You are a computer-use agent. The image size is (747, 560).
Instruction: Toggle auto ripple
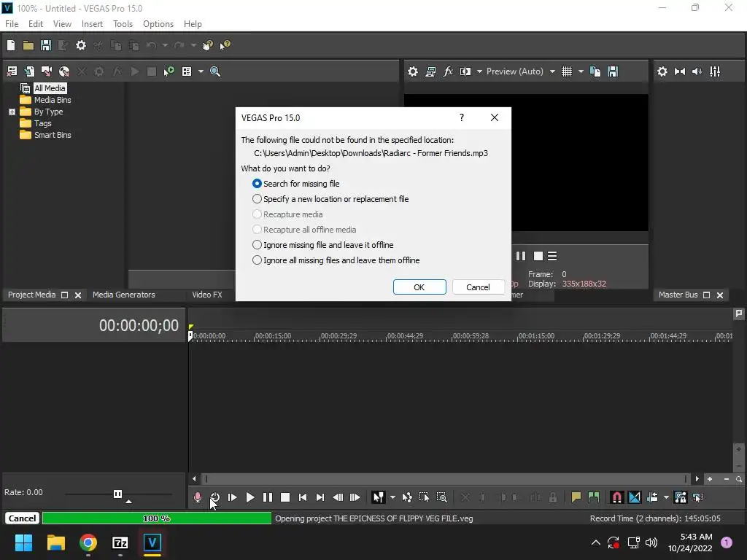[652, 497]
